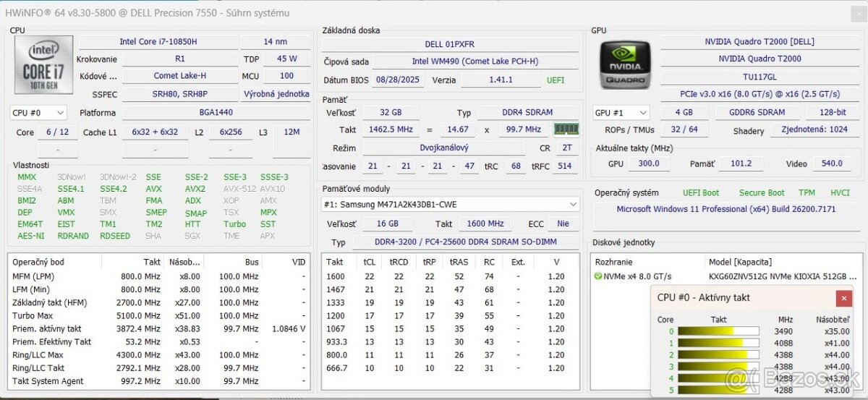
Task: Click the ECC Nie value
Action: point(563,224)
